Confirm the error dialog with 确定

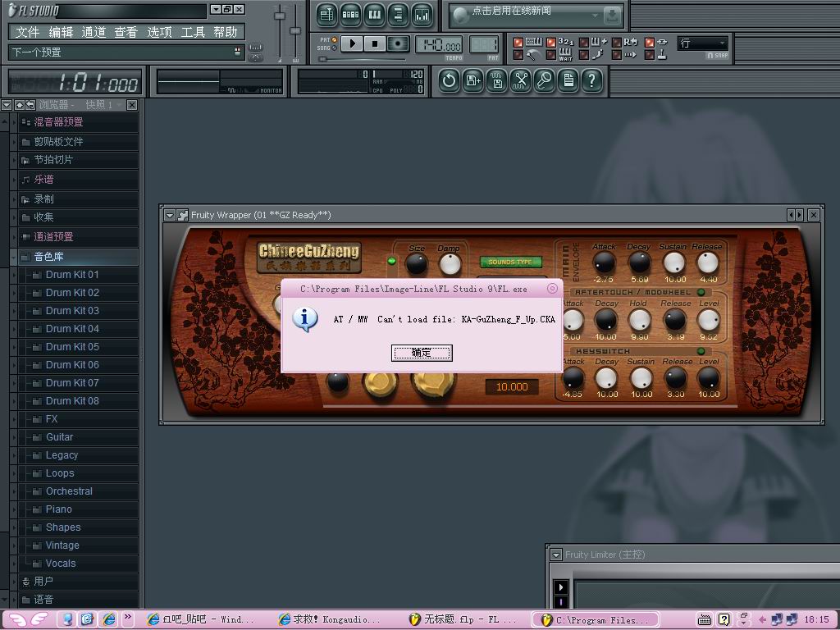[422, 353]
